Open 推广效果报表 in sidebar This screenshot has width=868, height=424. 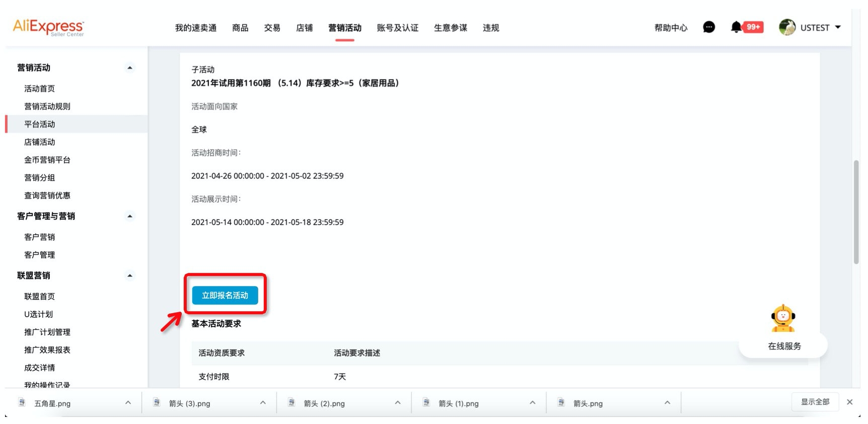click(x=47, y=349)
